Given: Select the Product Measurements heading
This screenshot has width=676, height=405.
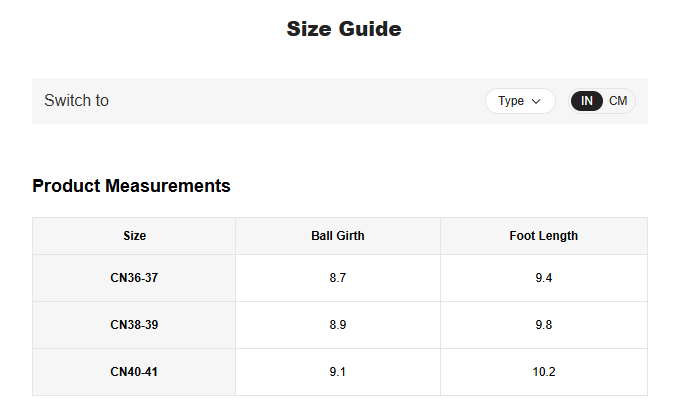Looking at the screenshot, I should pos(131,186).
